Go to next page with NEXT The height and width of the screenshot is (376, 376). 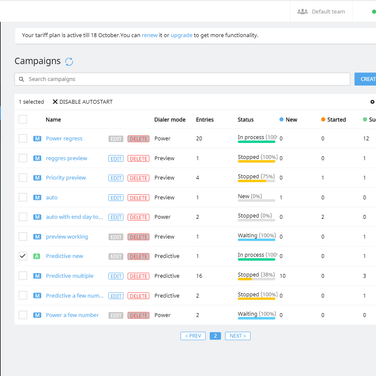238,336
